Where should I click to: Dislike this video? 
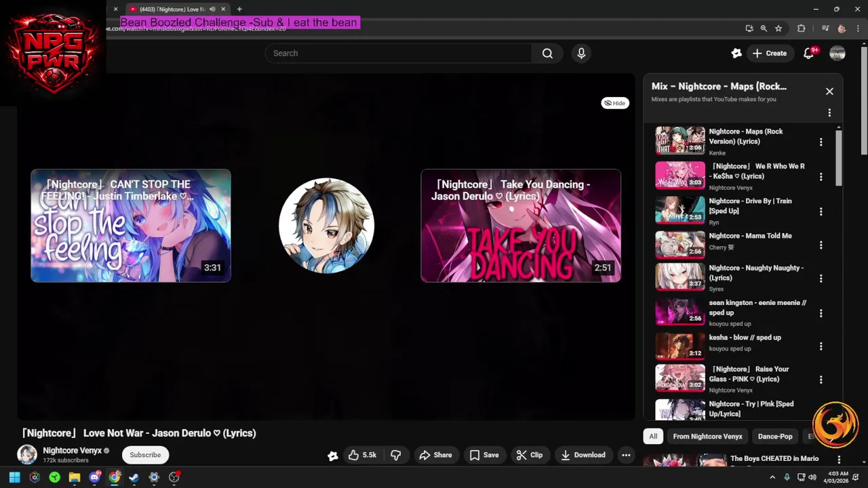396,455
